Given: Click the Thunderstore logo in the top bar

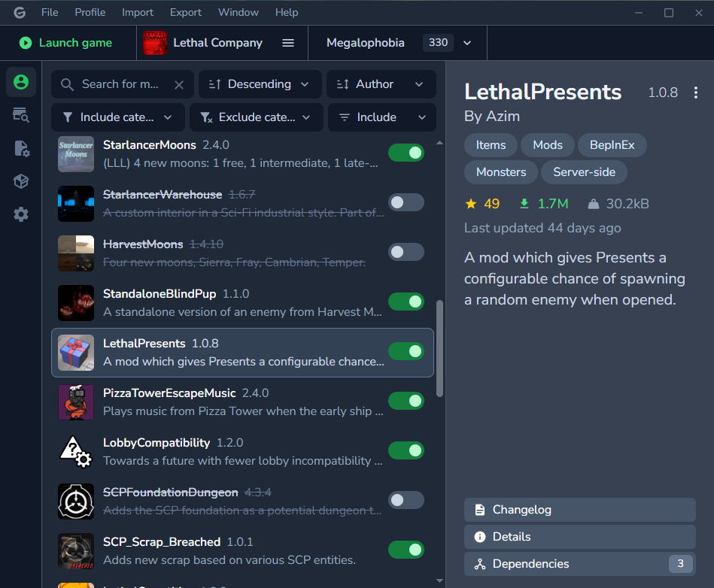Looking at the screenshot, I should pyautogui.click(x=20, y=12).
